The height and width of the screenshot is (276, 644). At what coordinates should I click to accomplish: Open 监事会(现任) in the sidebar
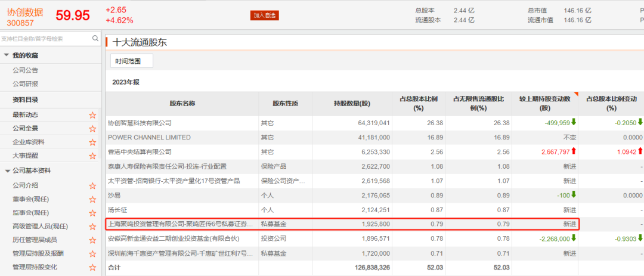pyautogui.click(x=31, y=213)
